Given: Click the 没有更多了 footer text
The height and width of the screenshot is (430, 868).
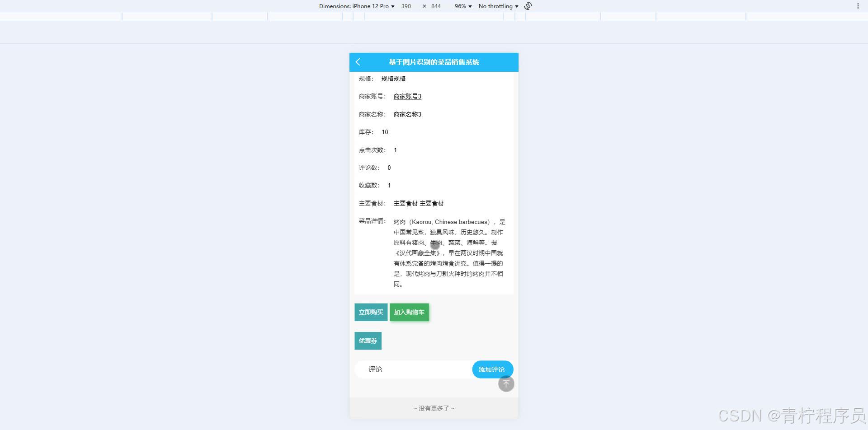Looking at the screenshot, I should (x=433, y=407).
